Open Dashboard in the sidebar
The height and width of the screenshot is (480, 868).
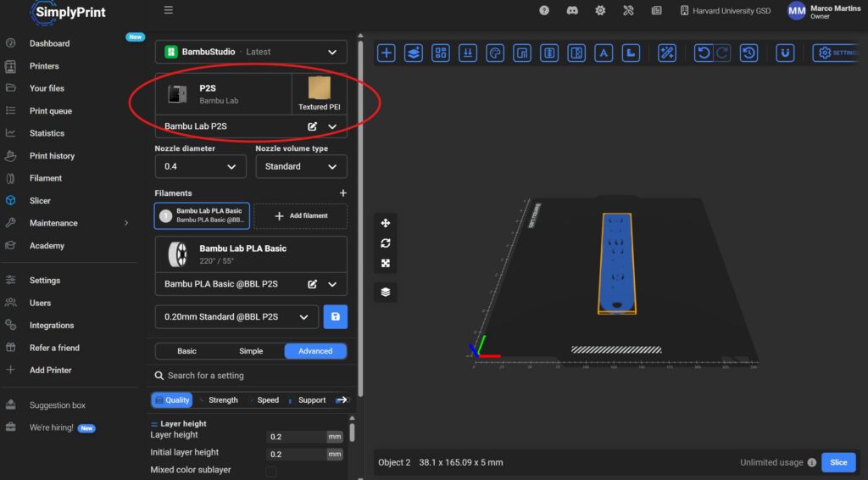click(49, 43)
